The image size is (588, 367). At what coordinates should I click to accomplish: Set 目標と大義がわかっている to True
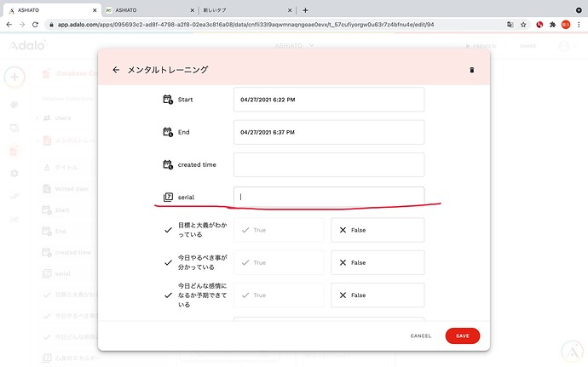tap(279, 230)
